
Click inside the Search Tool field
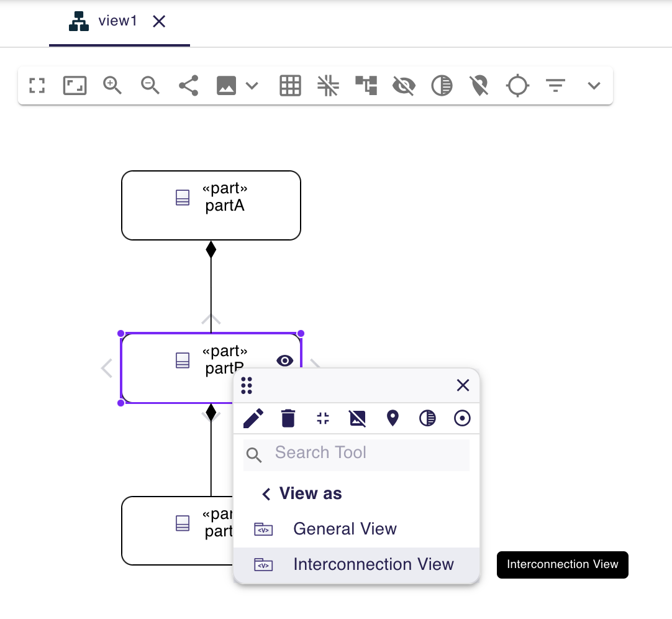click(x=356, y=454)
